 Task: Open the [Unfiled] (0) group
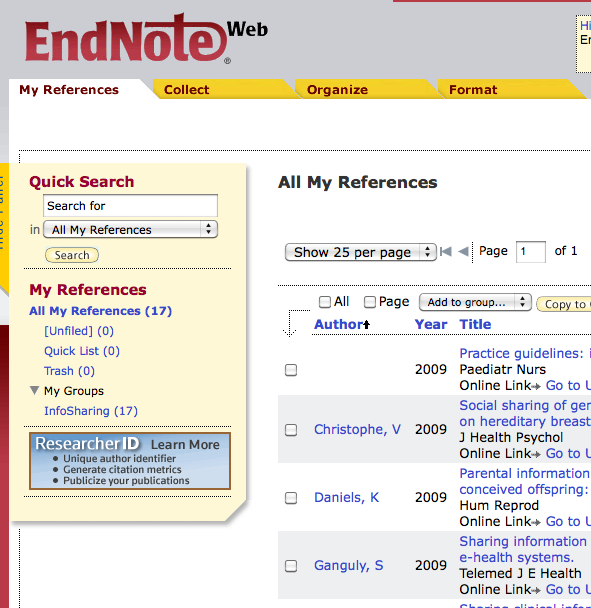point(79,331)
